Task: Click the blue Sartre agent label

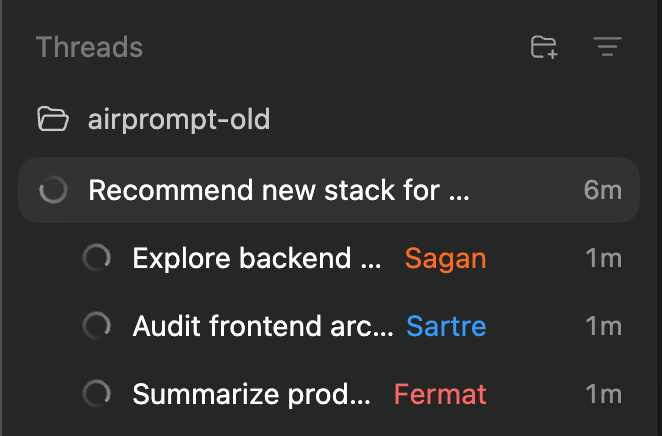Action: pos(446,326)
